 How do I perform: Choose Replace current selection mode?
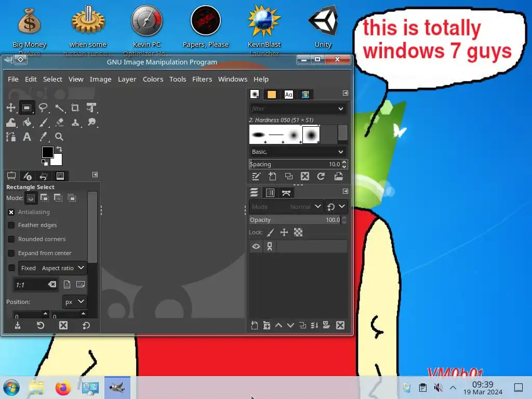pos(31,198)
